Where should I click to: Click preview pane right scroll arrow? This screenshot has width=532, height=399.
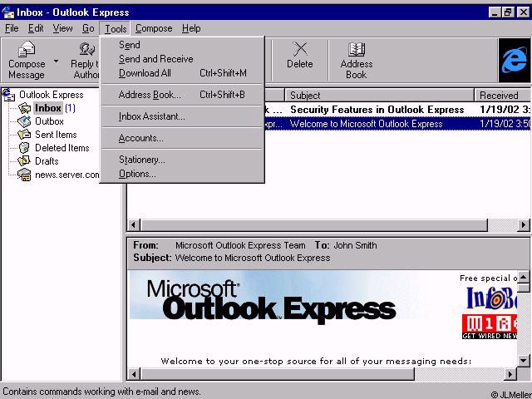[x=510, y=374]
